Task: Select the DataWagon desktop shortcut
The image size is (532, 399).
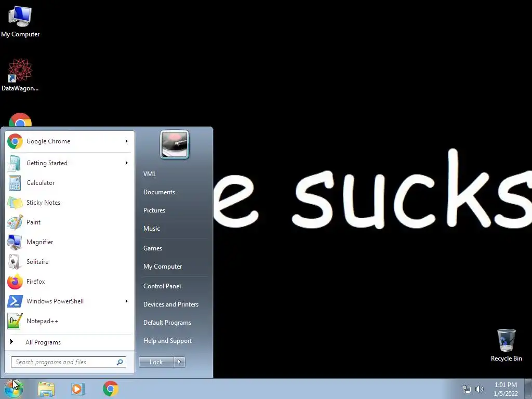Action: point(20,75)
